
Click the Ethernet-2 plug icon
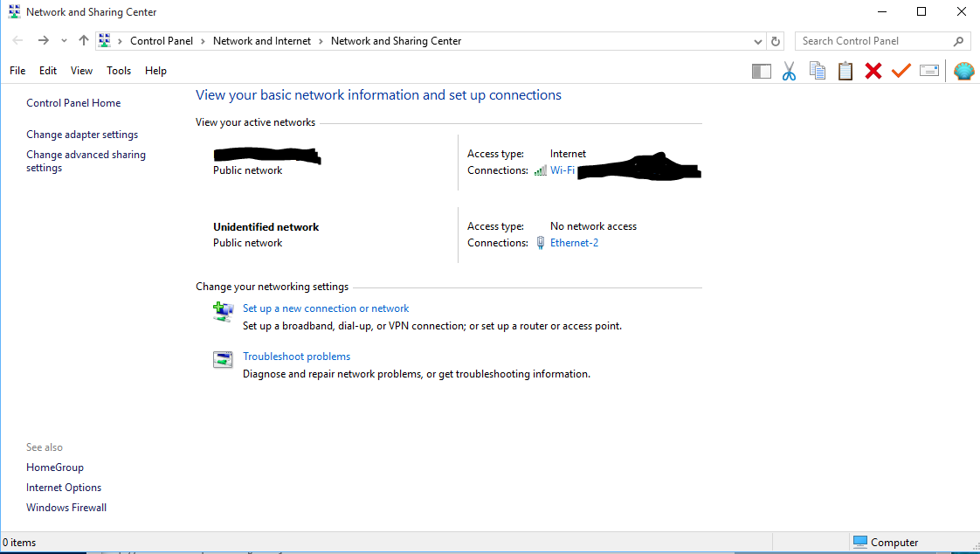tap(541, 243)
